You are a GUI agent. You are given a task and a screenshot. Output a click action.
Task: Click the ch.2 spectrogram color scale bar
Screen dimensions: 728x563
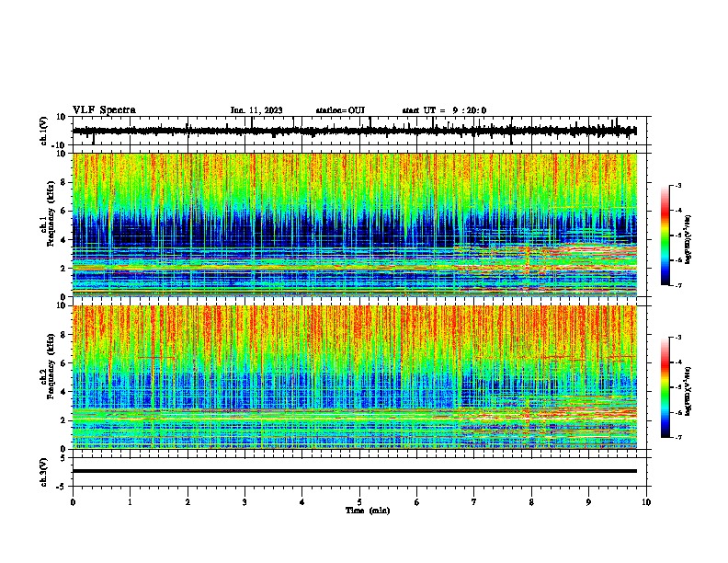[665, 387]
